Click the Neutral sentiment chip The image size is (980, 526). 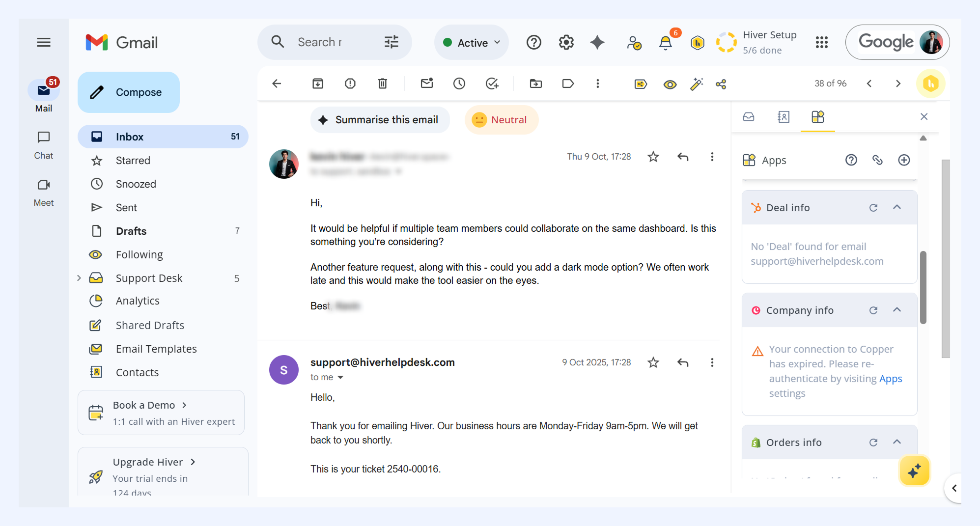coord(502,120)
